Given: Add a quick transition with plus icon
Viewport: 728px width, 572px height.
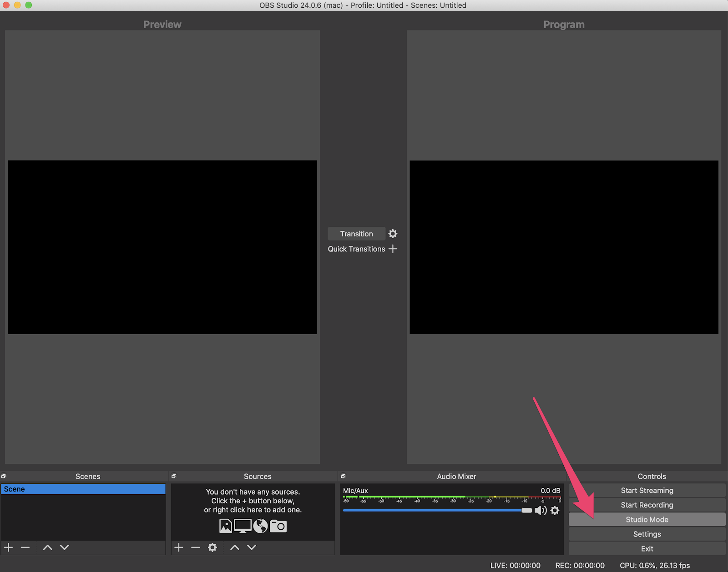Looking at the screenshot, I should [393, 249].
